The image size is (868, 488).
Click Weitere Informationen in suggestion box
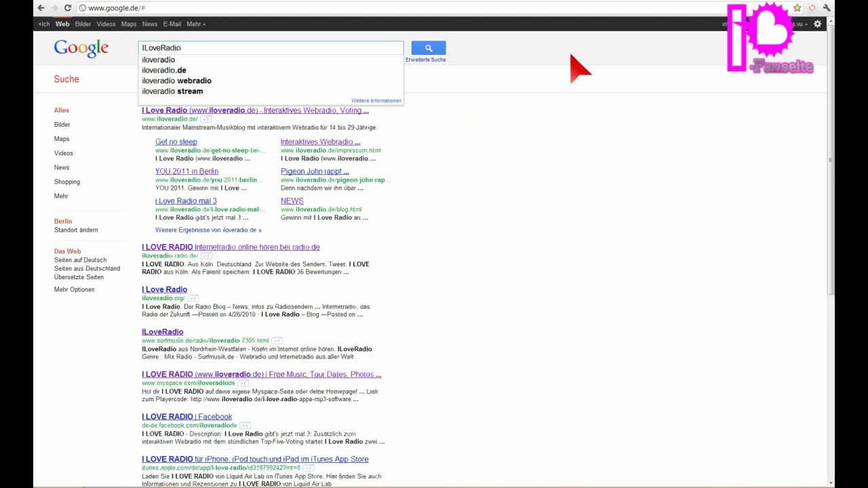(x=376, y=100)
